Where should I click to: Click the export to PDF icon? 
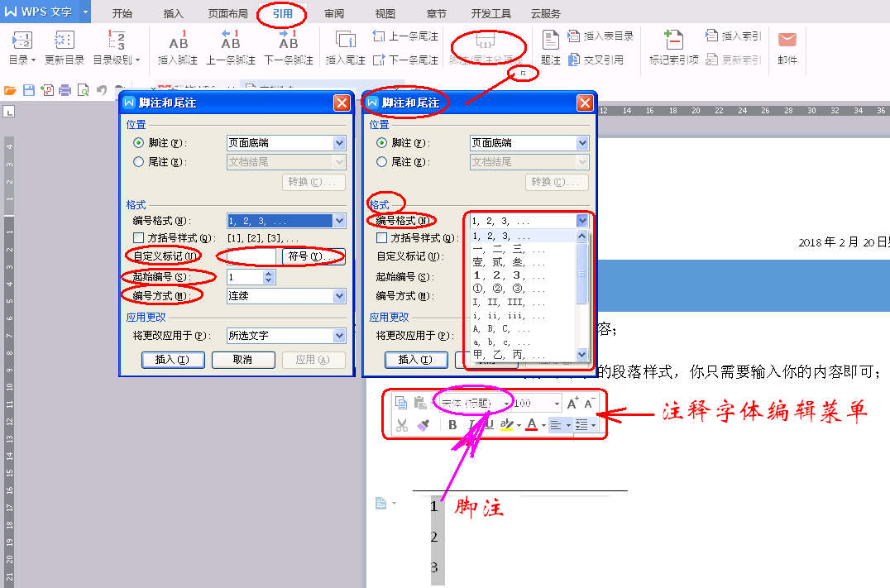coord(47,90)
